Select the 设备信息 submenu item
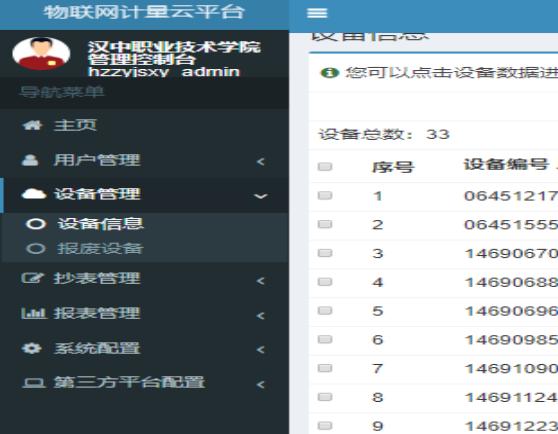 click(144, 224)
